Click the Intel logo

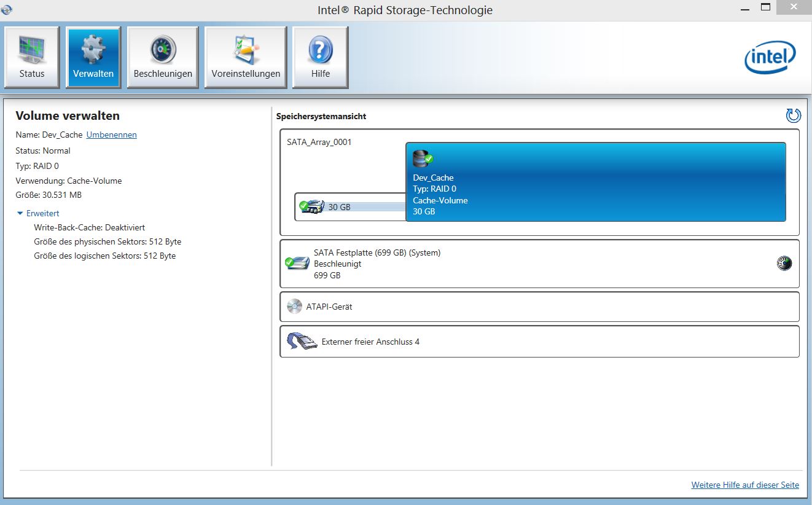[x=770, y=58]
